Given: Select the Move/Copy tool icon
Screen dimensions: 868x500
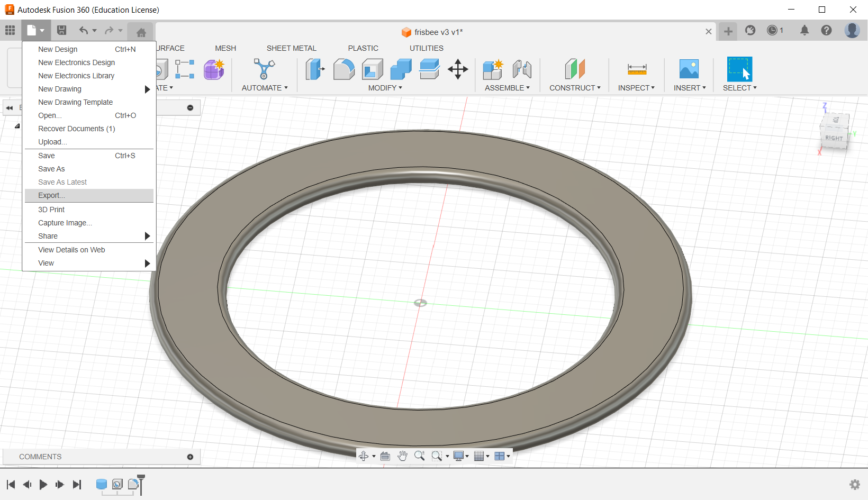Looking at the screenshot, I should click(458, 69).
